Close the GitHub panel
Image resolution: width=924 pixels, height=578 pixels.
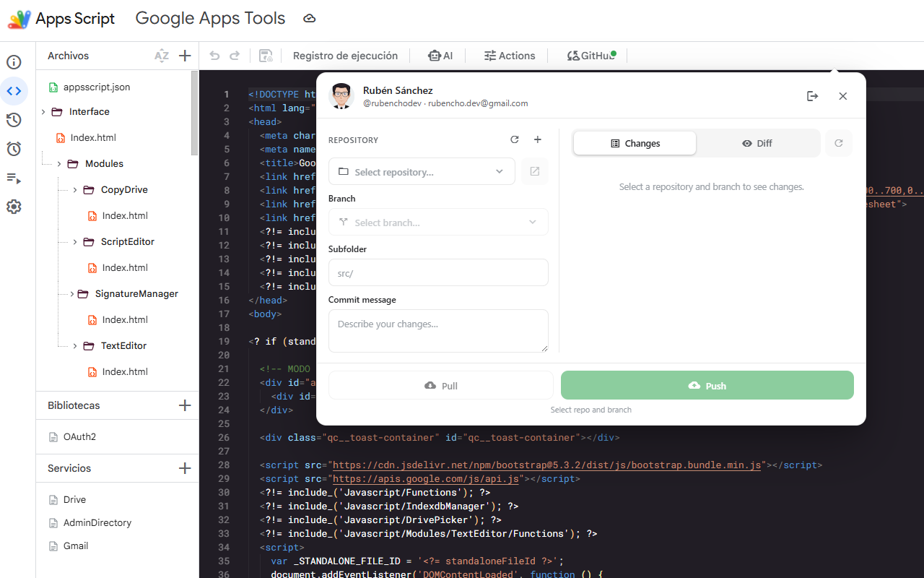(843, 96)
